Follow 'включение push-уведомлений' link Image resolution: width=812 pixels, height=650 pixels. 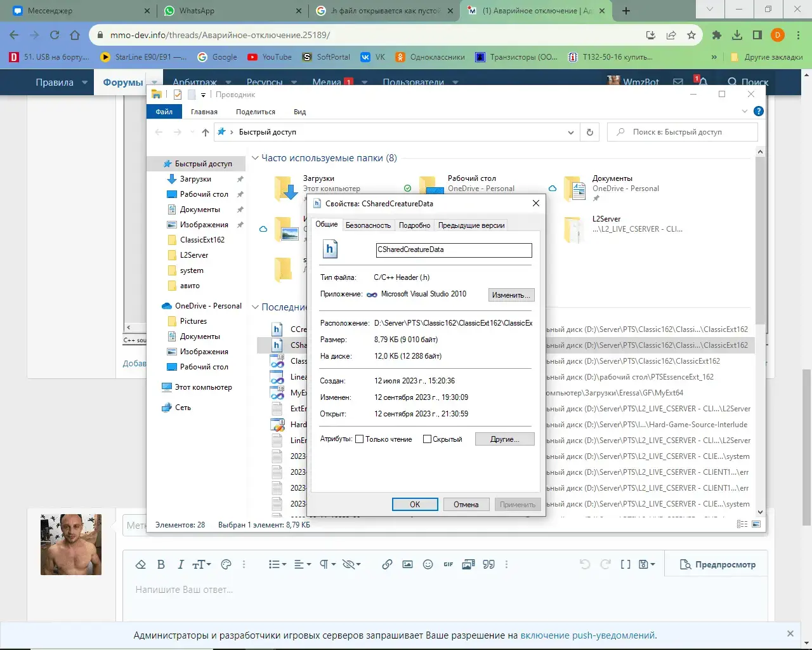(588, 635)
